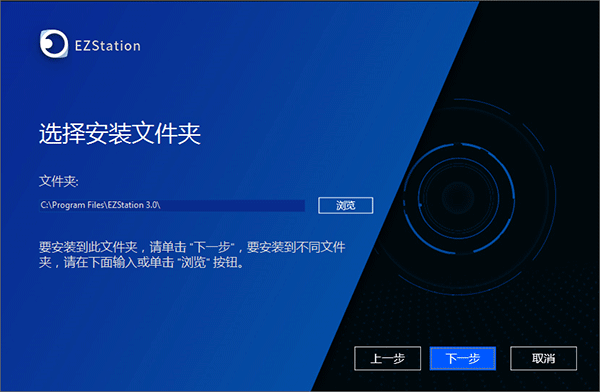Click the 文件夹: label
This screenshot has width=600, height=392.
click(59, 181)
